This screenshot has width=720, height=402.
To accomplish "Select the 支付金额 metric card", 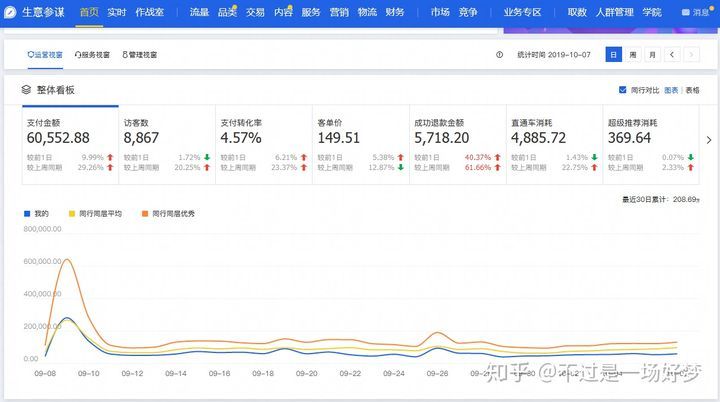I will coord(70,145).
